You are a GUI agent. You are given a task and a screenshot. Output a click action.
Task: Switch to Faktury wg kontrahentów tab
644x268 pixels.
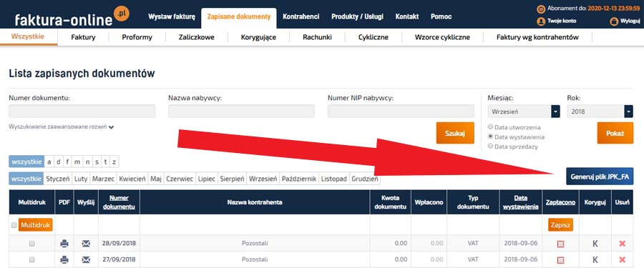click(537, 37)
